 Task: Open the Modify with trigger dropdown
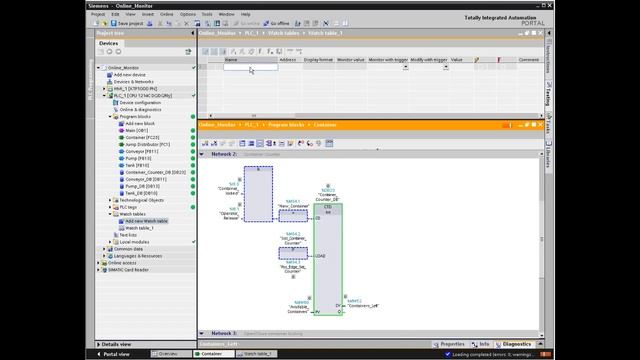click(446, 67)
